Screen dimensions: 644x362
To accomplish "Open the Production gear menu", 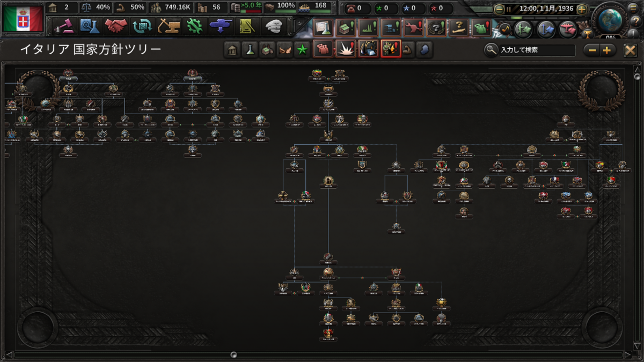I will 194,25.
